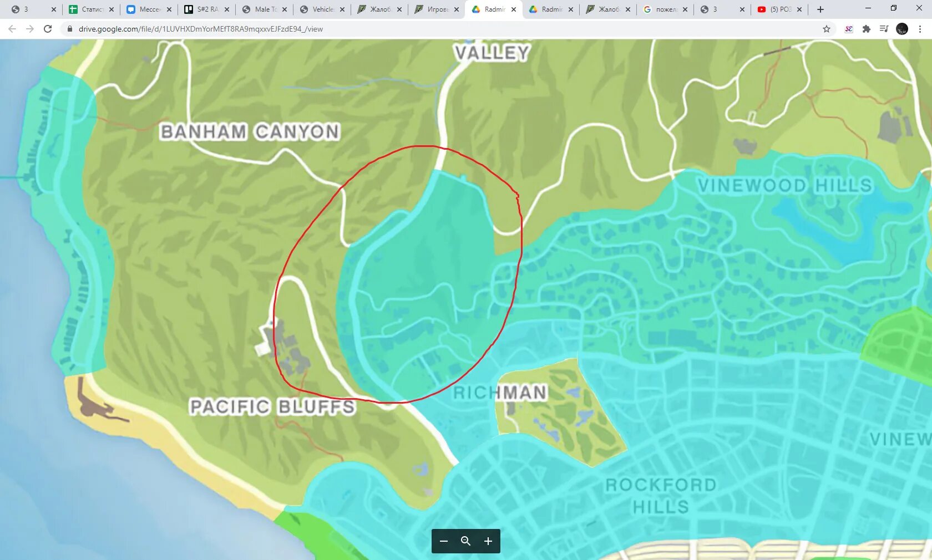Reload the Google Drive page

tap(48, 29)
